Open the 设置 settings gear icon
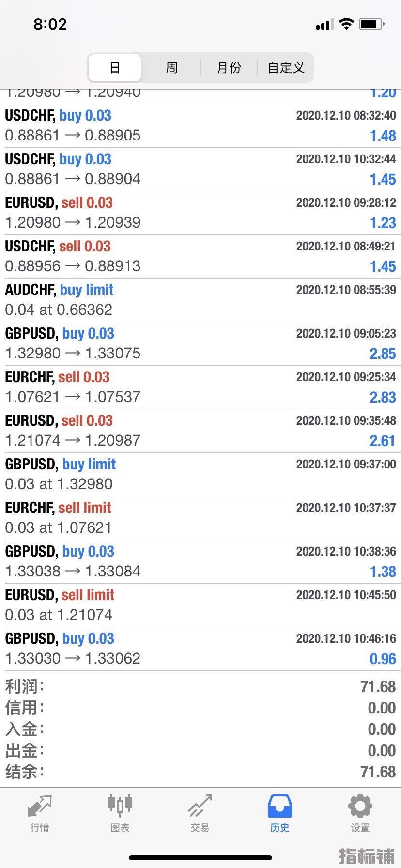This screenshot has width=401, height=868. click(360, 806)
